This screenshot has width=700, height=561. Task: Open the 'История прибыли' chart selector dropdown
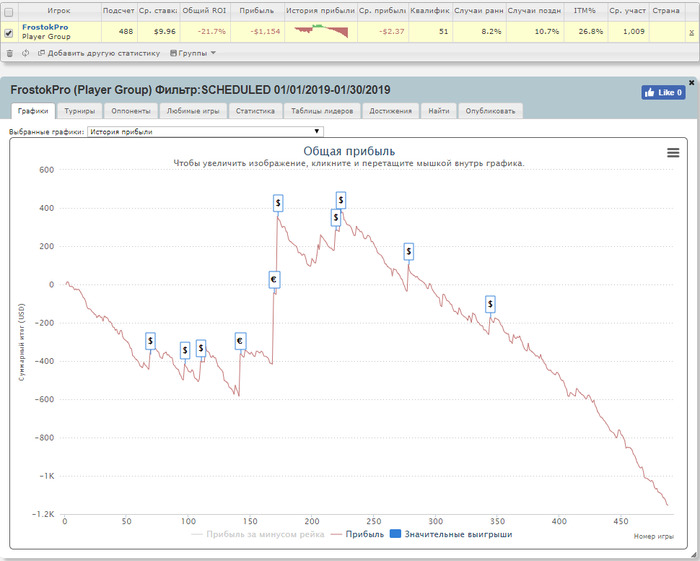coord(205,132)
